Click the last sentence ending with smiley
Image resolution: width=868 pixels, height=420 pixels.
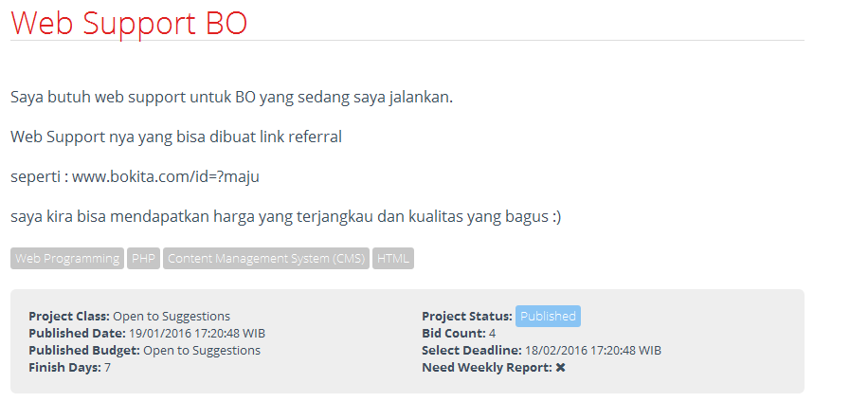pos(285,216)
